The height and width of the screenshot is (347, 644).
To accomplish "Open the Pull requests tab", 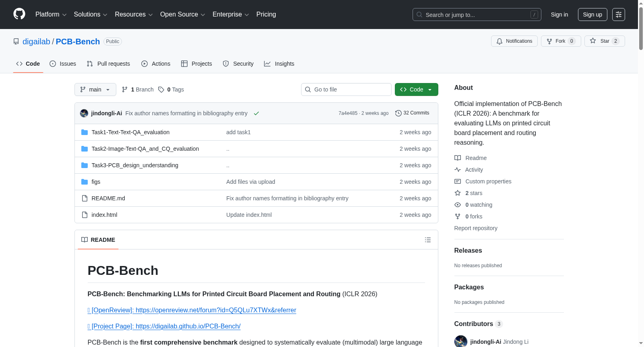I will [108, 64].
